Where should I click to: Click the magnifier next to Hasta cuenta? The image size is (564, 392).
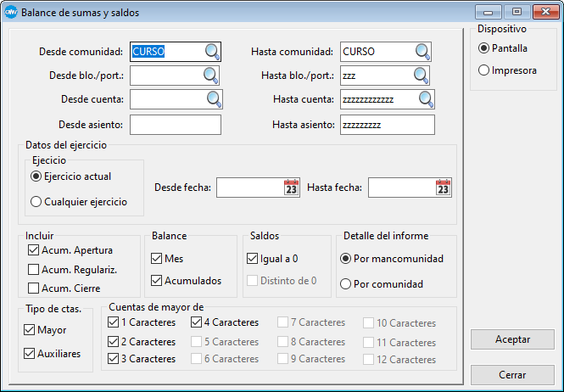click(x=425, y=99)
